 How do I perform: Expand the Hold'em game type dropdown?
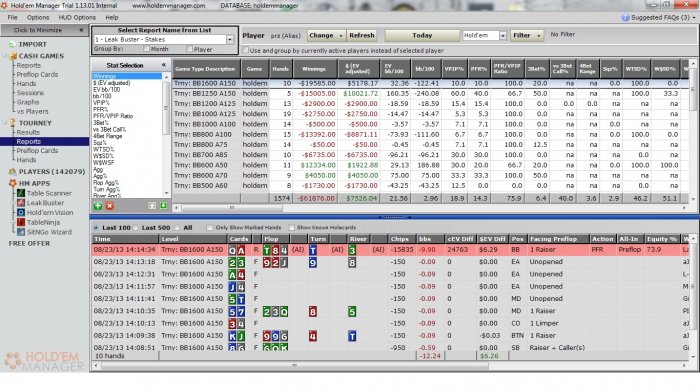(503, 35)
